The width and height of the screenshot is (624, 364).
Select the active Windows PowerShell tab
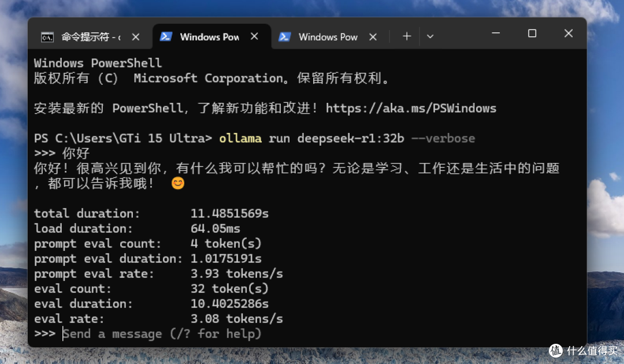point(210,36)
